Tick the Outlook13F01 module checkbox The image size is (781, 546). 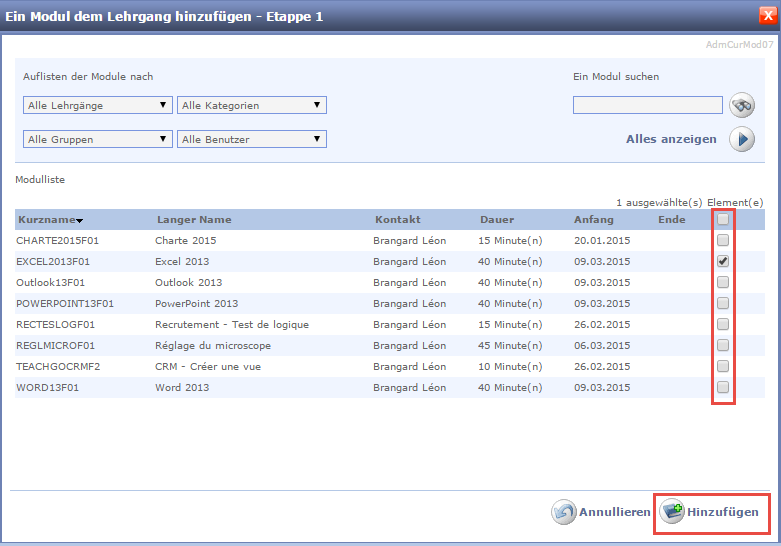(x=723, y=282)
